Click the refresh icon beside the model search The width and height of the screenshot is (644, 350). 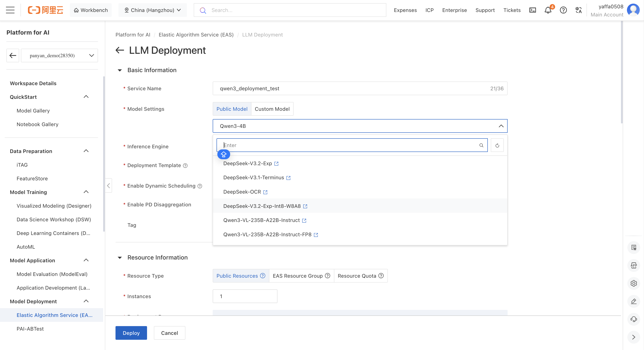coord(497,145)
